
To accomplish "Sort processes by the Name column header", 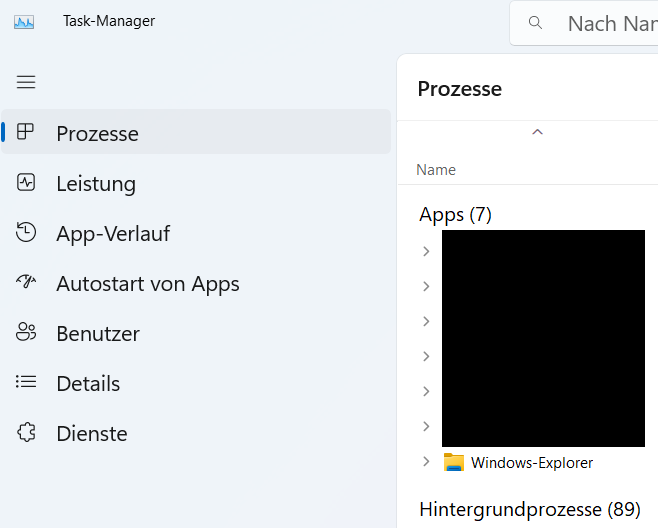I will point(436,170).
